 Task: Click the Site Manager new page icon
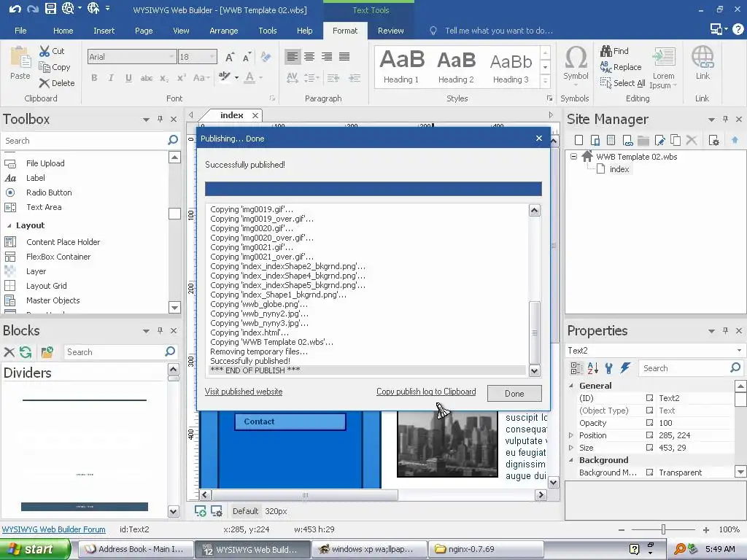coord(578,140)
